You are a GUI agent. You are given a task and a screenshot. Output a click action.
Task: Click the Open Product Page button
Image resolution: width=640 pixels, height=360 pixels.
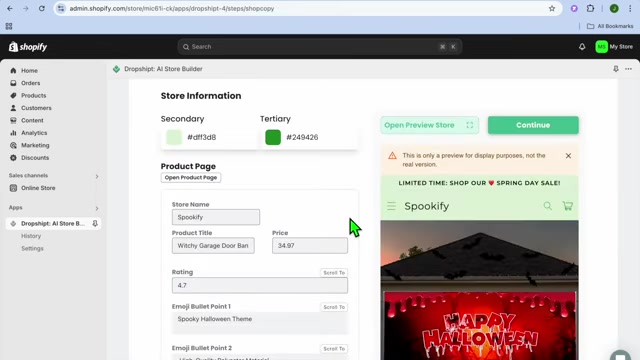pos(191,178)
